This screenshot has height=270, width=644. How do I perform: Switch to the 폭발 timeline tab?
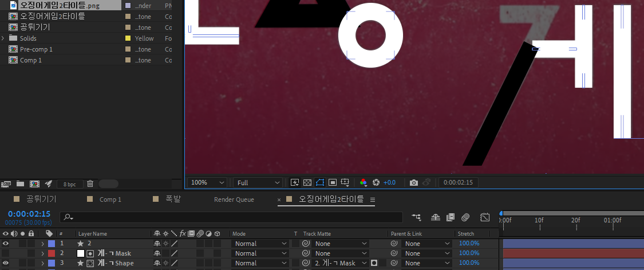click(173, 199)
